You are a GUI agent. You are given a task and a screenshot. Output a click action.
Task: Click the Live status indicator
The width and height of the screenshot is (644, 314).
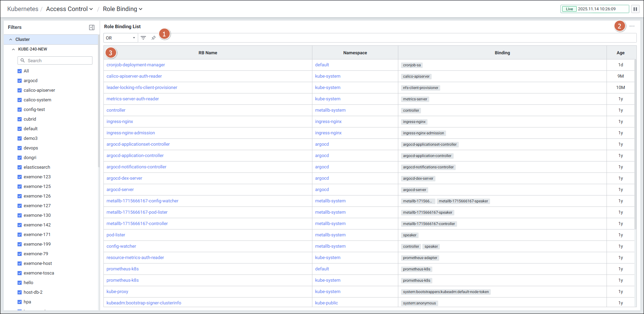tap(569, 9)
